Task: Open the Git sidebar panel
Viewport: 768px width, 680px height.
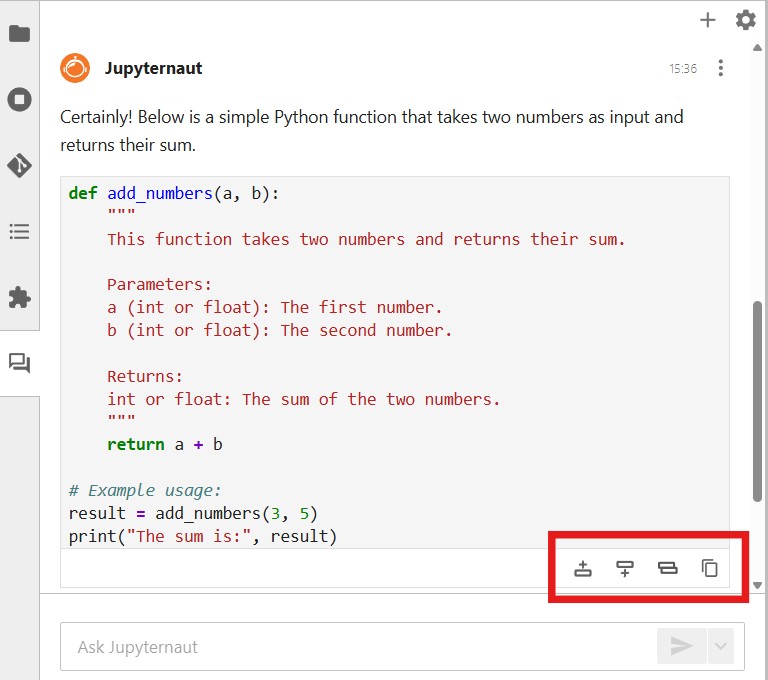Action: (x=19, y=165)
